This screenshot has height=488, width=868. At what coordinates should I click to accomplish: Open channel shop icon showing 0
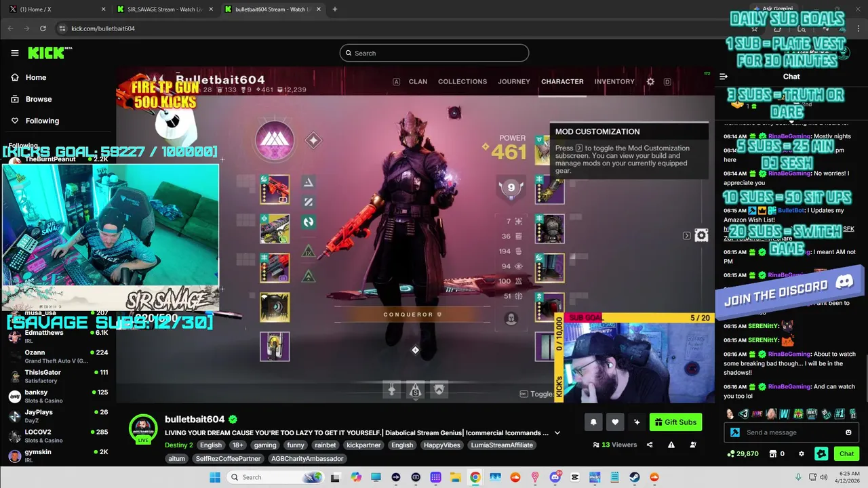click(x=776, y=453)
